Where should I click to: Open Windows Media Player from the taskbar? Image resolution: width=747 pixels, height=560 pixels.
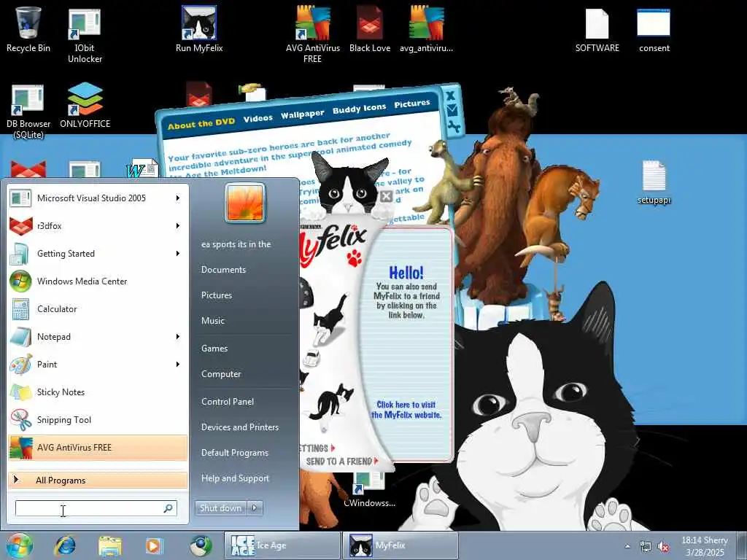pyautogui.click(x=154, y=545)
